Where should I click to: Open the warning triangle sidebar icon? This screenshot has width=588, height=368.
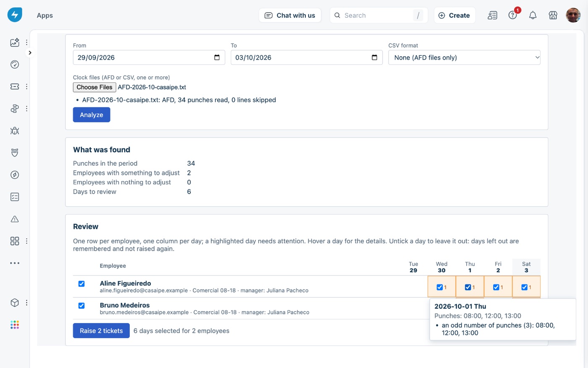15,219
